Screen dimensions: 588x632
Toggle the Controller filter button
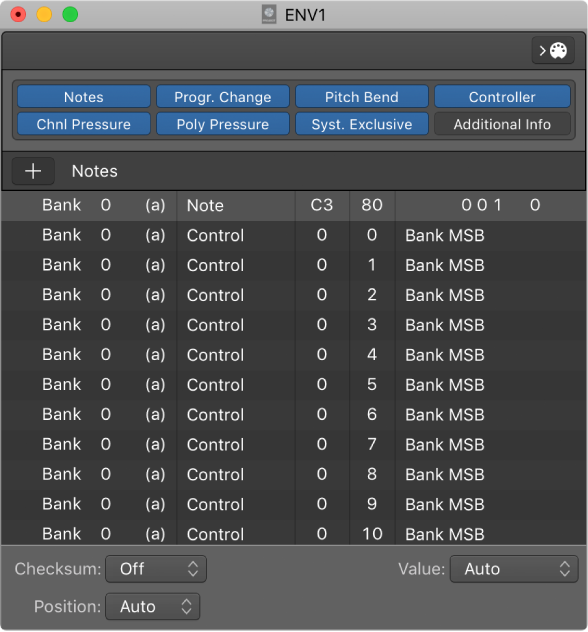[502, 97]
